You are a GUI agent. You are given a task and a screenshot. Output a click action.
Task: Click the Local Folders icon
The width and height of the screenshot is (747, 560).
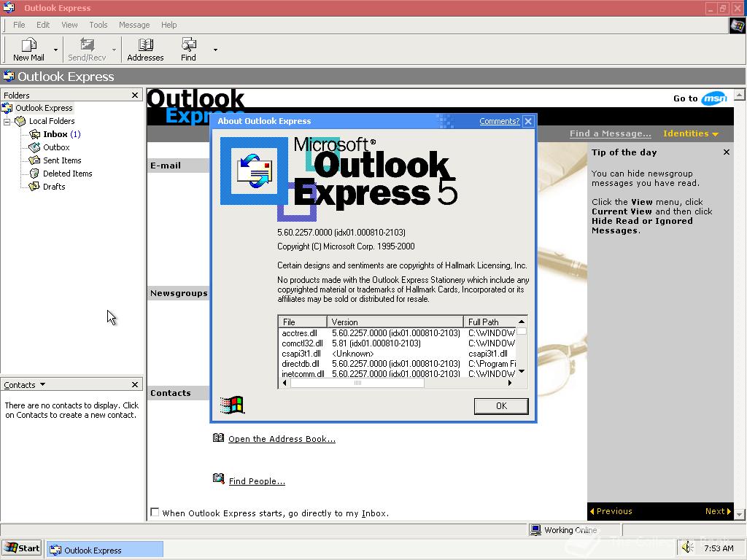pos(20,121)
